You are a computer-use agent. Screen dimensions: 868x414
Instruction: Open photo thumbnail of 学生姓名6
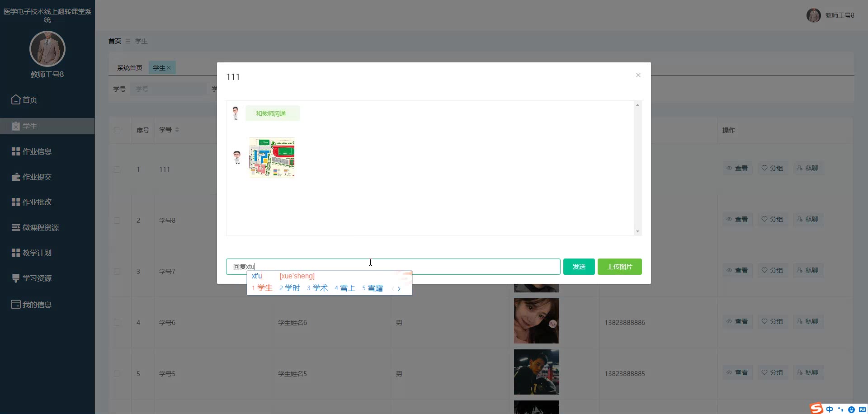click(537, 321)
